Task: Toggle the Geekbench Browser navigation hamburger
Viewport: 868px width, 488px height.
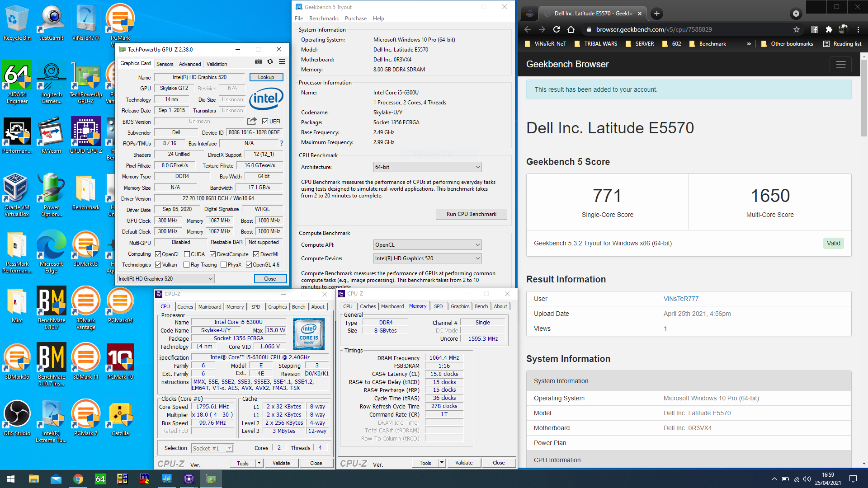Action: point(841,65)
